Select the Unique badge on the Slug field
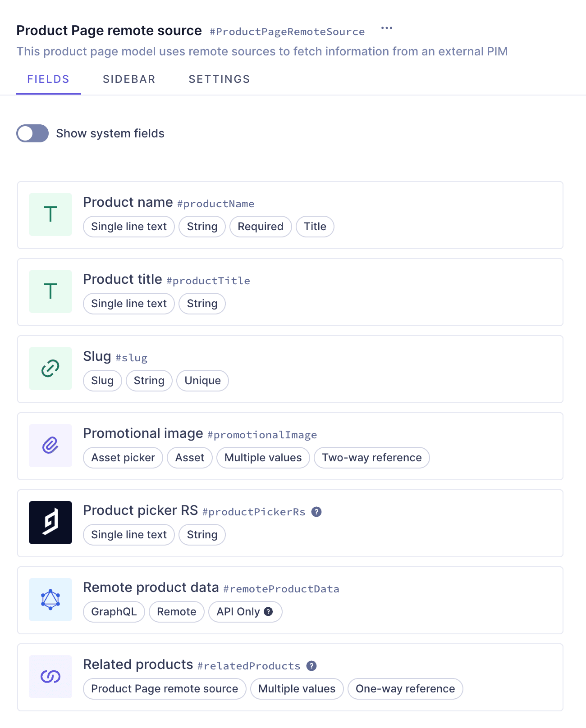This screenshot has width=586, height=728. (202, 381)
